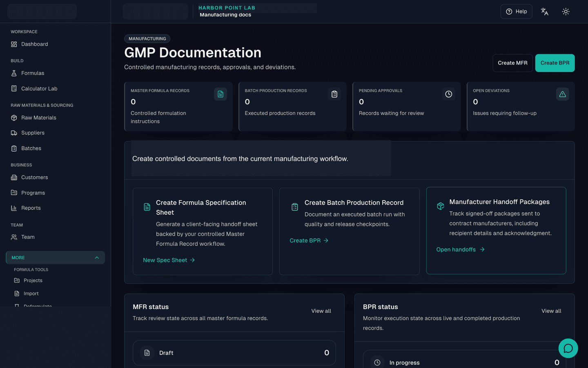Image resolution: width=588 pixels, height=368 pixels.
Task: Click the Calculator Lab icon
Action: tap(14, 89)
